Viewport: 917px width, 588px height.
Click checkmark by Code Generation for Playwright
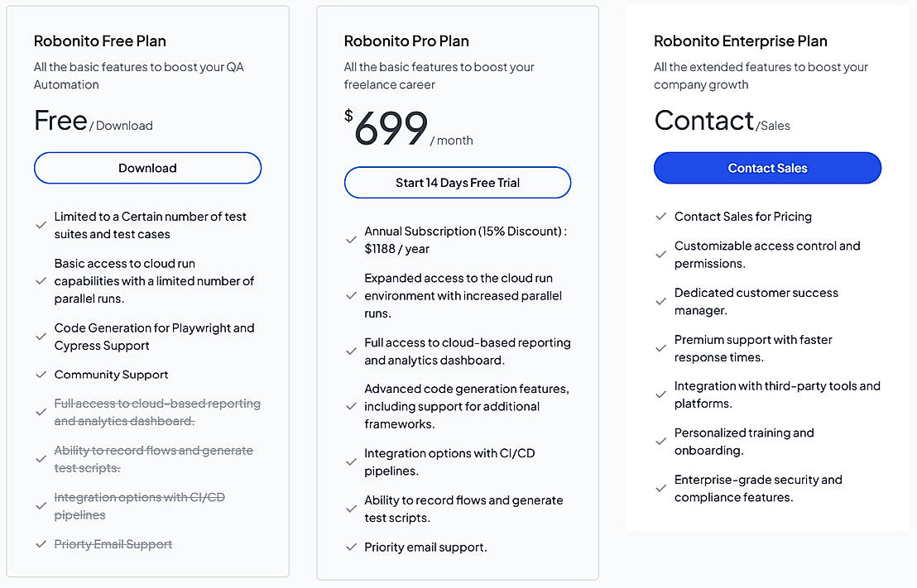41,337
